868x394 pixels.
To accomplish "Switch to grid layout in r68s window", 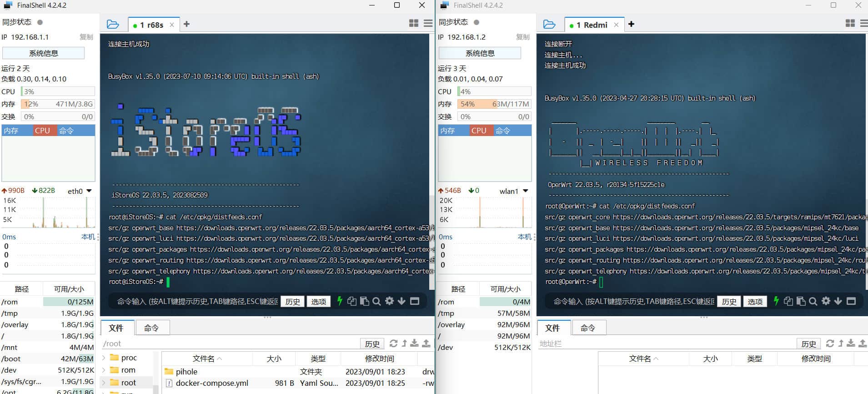I will pyautogui.click(x=414, y=23).
